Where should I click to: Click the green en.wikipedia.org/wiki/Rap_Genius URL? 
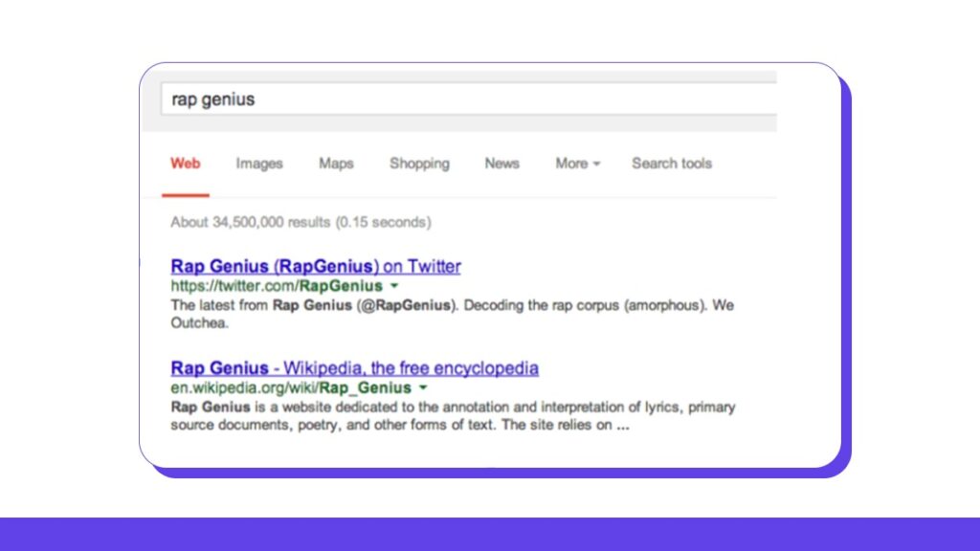pos(291,387)
